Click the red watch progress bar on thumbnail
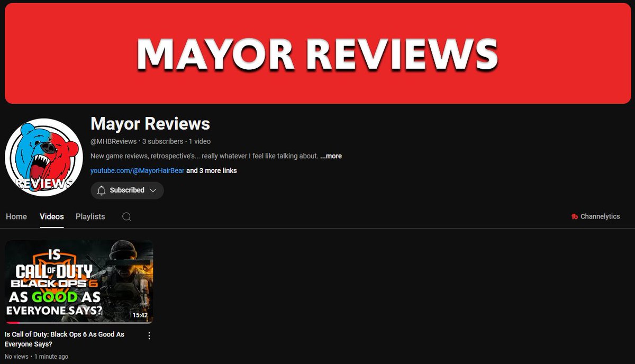This screenshot has height=364, width=635. [x=13, y=323]
